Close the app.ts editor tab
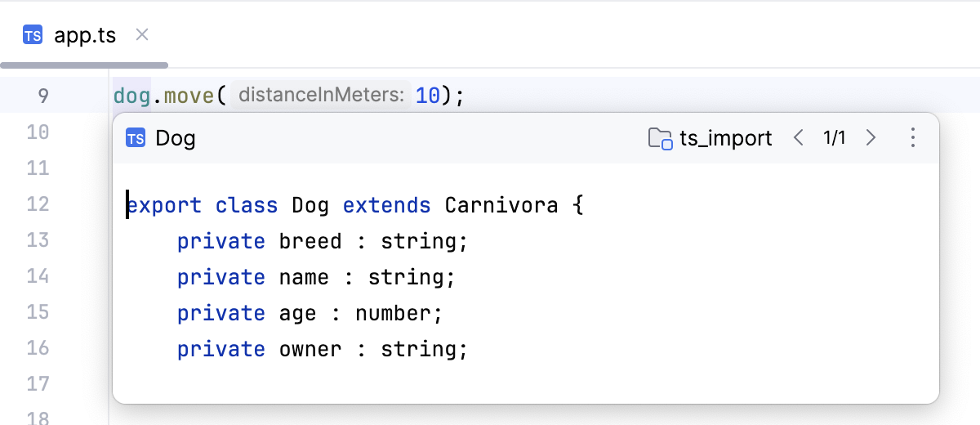 tap(142, 35)
